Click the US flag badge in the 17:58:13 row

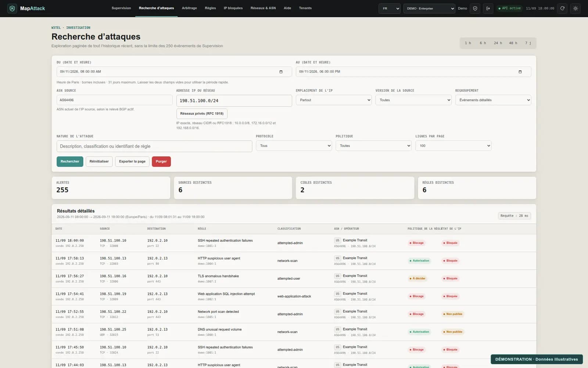click(337, 258)
